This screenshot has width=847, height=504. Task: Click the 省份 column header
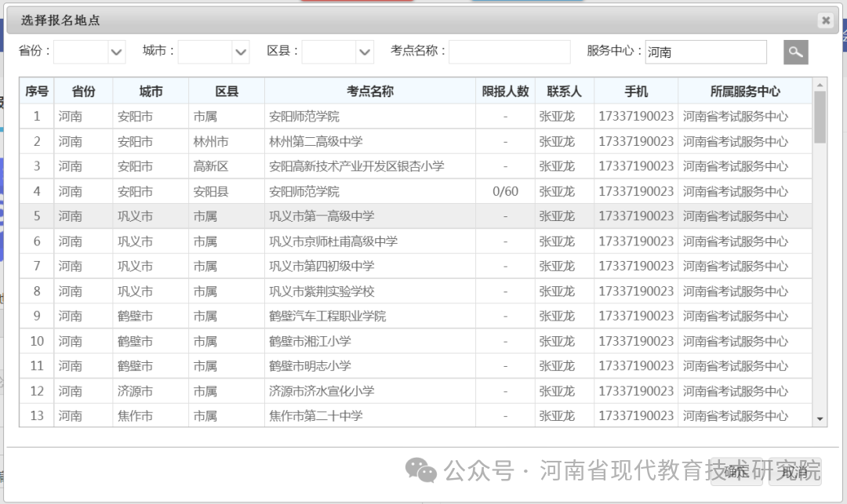(x=84, y=91)
